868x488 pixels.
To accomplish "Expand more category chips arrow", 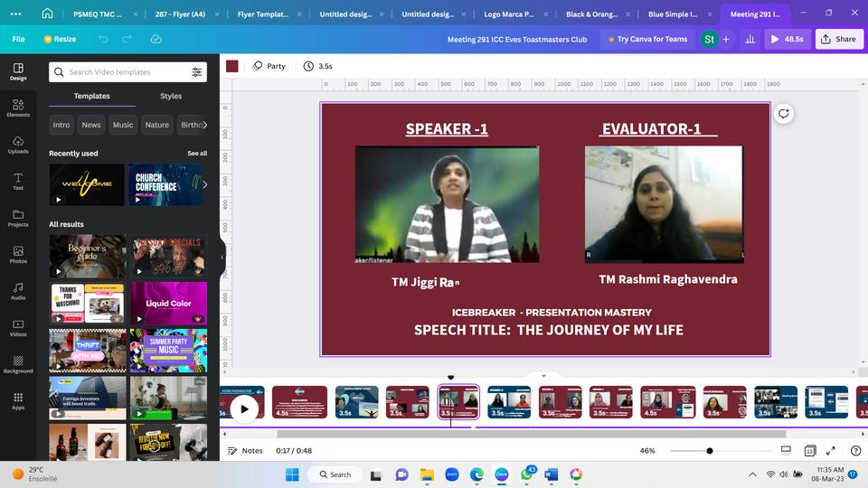I will pyautogui.click(x=205, y=125).
